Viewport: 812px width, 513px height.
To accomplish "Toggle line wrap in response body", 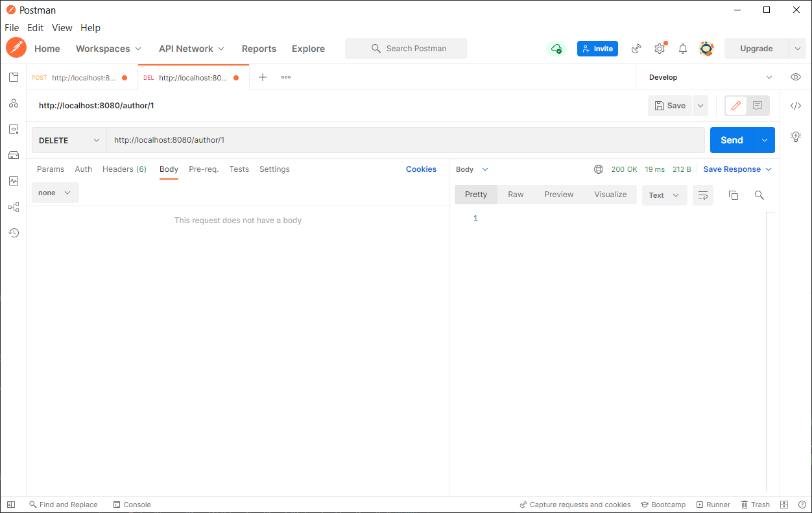I will pyautogui.click(x=703, y=195).
